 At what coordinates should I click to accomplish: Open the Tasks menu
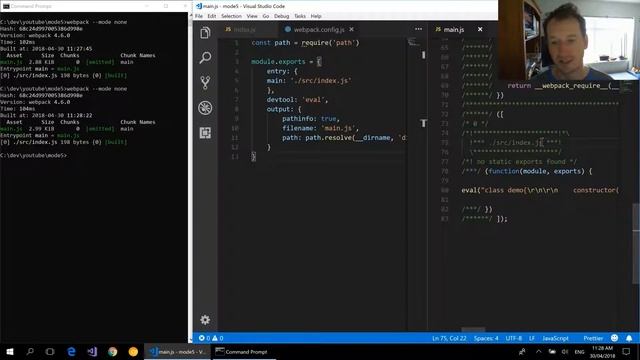pyautogui.click(x=300, y=16)
